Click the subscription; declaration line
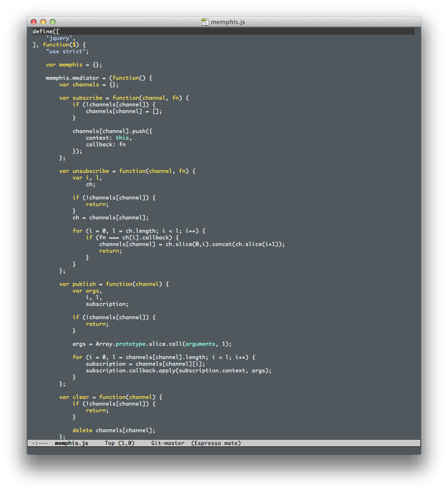 point(107,304)
